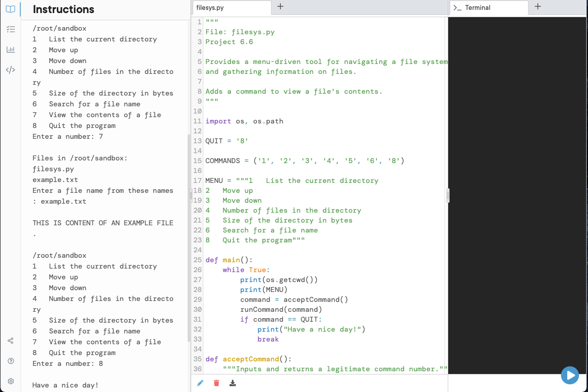Click inside the black terminal area
Image resolution: width=588 pixels, height=392 pixels.
coord(518,195)
